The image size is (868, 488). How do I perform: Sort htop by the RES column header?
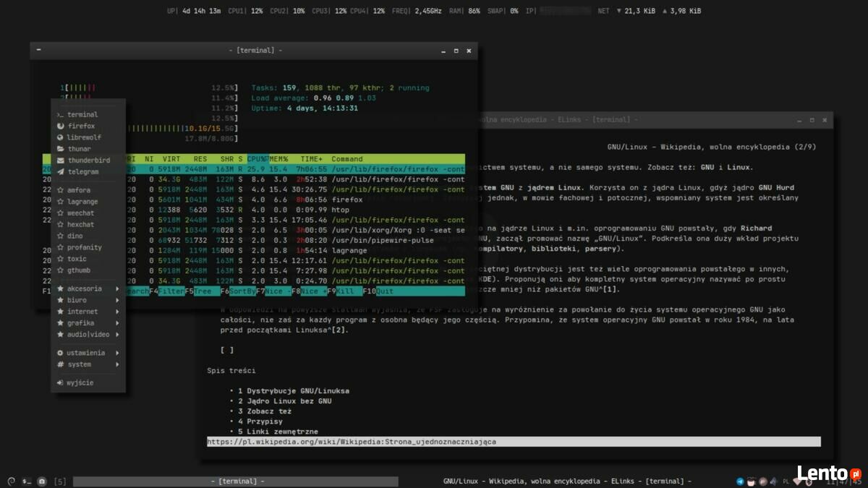[200, 158]
